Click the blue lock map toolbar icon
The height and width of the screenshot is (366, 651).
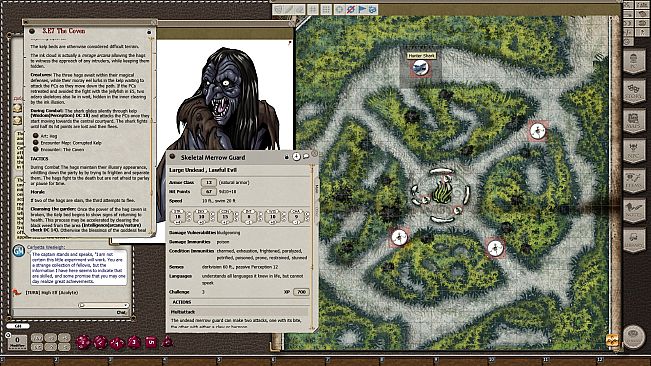click(x=373, y=9)
